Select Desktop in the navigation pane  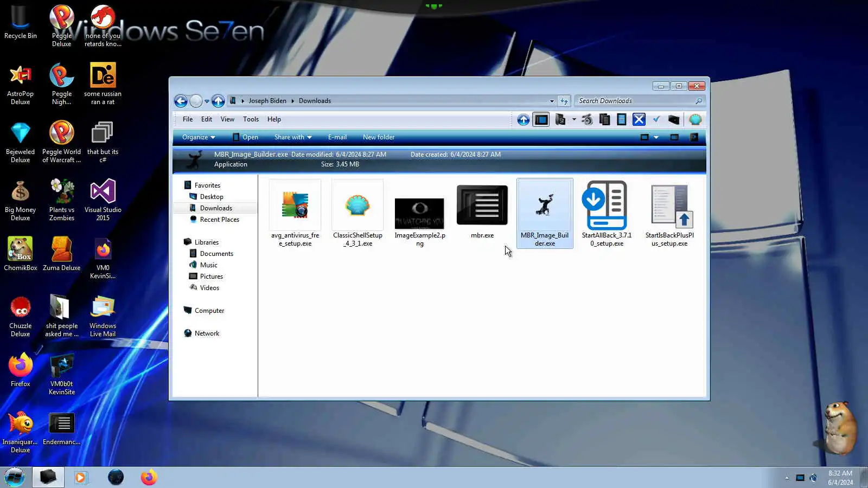(x=212, y=197)
